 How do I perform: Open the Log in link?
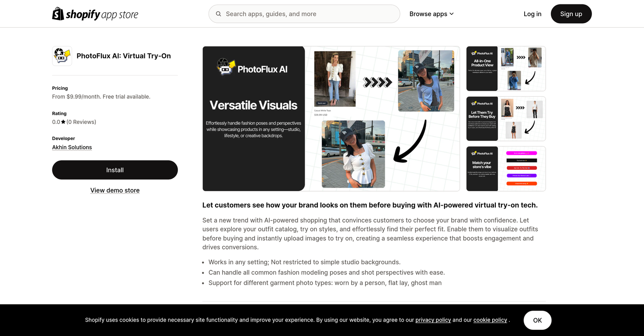533,14
